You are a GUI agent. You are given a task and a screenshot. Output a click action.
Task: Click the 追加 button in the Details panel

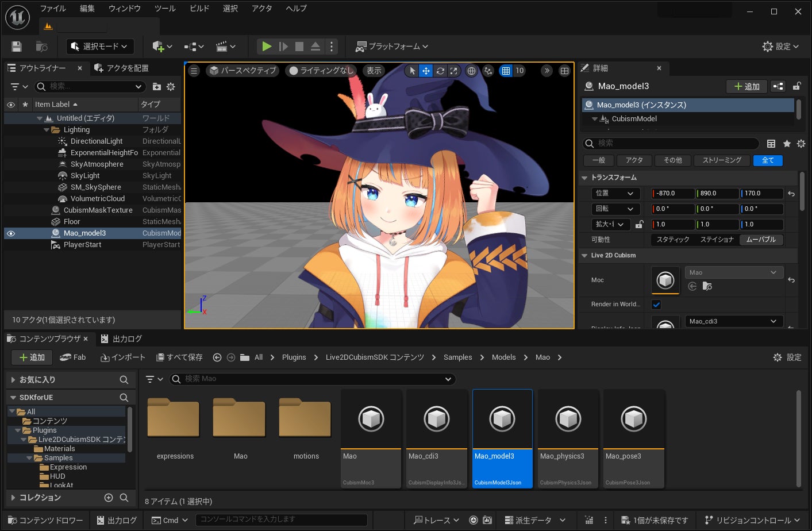tap(746, 86)
